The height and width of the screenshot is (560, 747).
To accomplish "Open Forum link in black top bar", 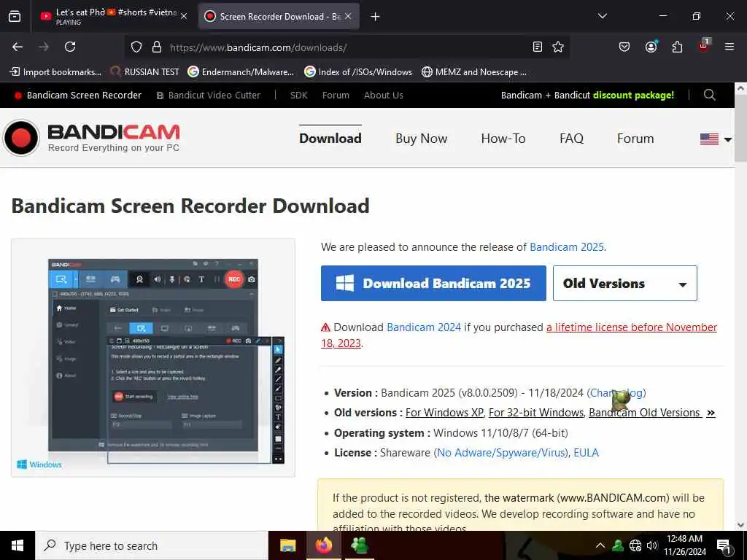I will (336, 96).
